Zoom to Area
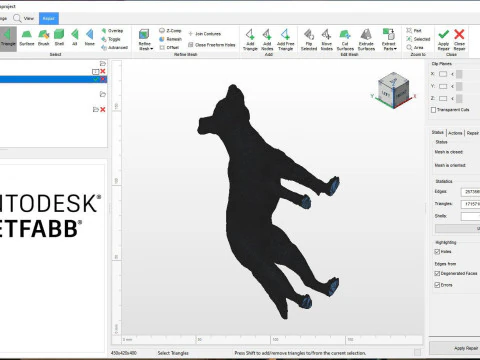 [x=415, y=48]
